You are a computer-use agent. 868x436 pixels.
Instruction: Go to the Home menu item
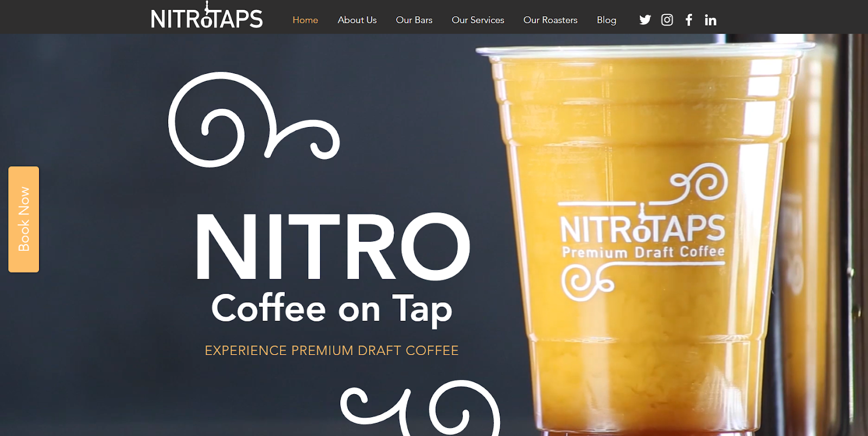tap(305, 20)
